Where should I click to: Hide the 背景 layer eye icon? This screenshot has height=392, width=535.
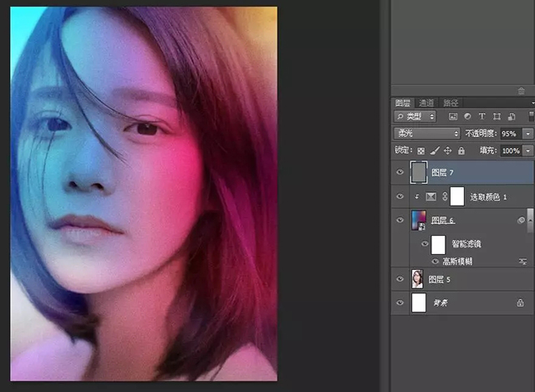[x=400, y=303]
